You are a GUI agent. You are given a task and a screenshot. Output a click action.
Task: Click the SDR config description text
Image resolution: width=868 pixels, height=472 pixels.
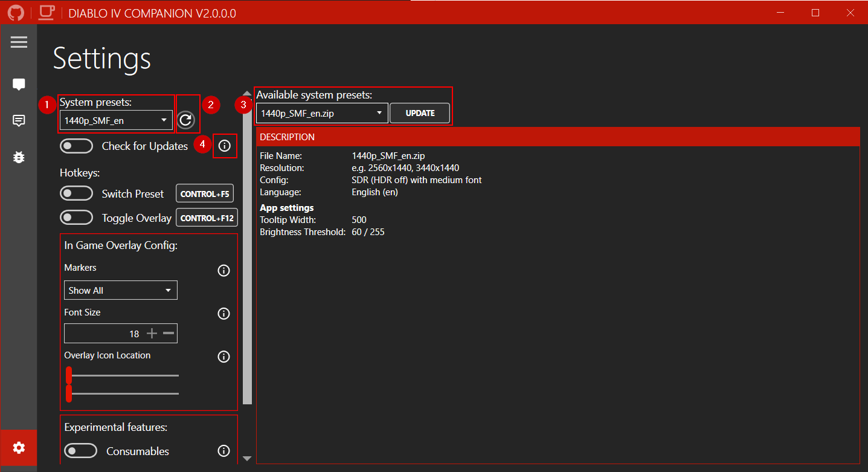(417, 180)
